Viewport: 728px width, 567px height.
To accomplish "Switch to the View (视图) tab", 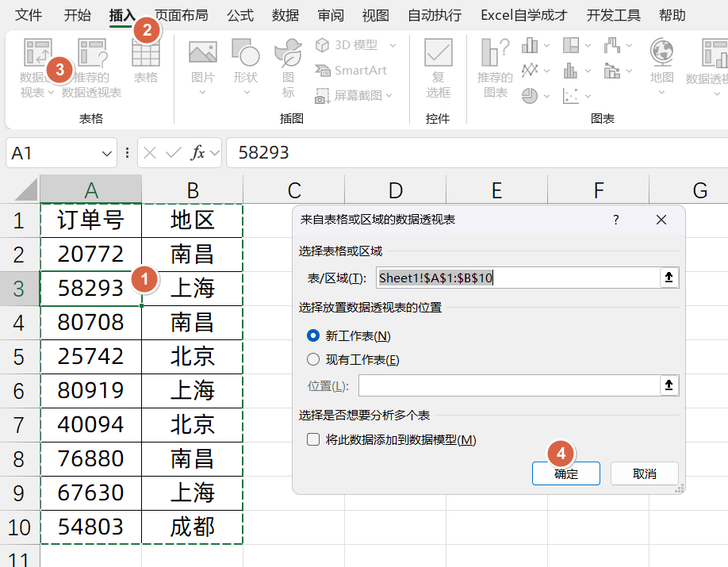I will tap(376, 15).
